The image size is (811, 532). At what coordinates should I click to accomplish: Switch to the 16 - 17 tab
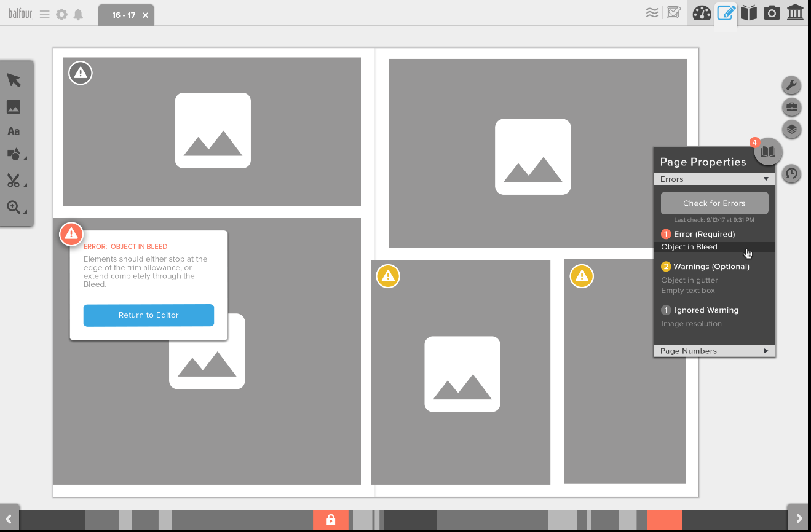(x=126, y=15)
